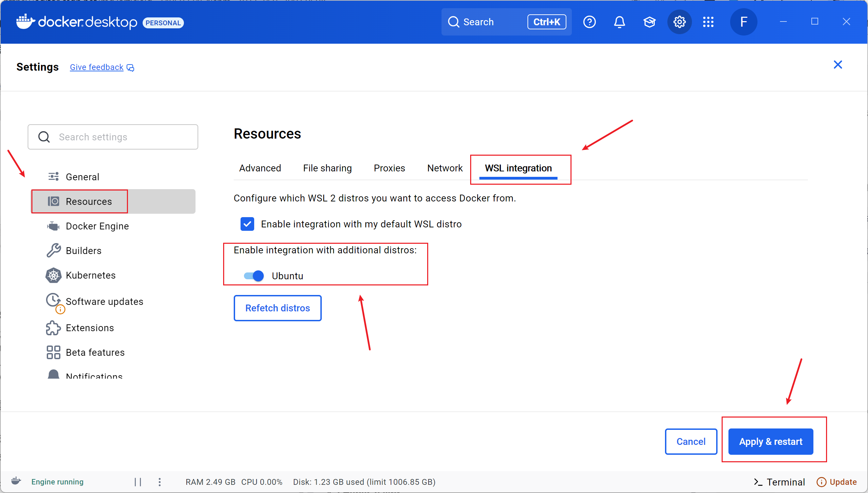Click Apply & restart button
The image size is (868, 493).
[x=771, y=441]
